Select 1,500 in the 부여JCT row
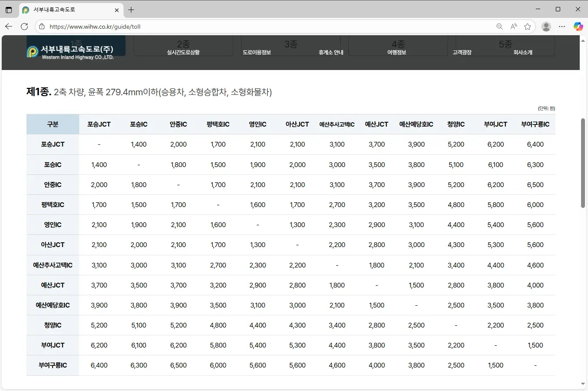Screen dimensions: 588x391 pos(535,345)
